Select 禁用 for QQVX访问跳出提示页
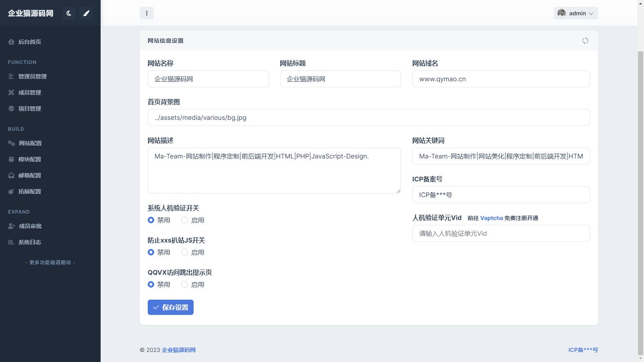 click(151, 284)
